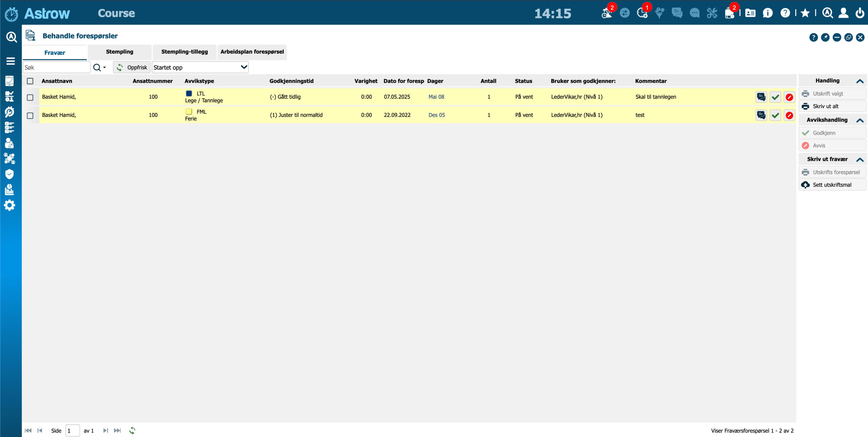Select all rows with the header checkbox
868x437 pixels.
pyautogui.click(x=30, y=81)
